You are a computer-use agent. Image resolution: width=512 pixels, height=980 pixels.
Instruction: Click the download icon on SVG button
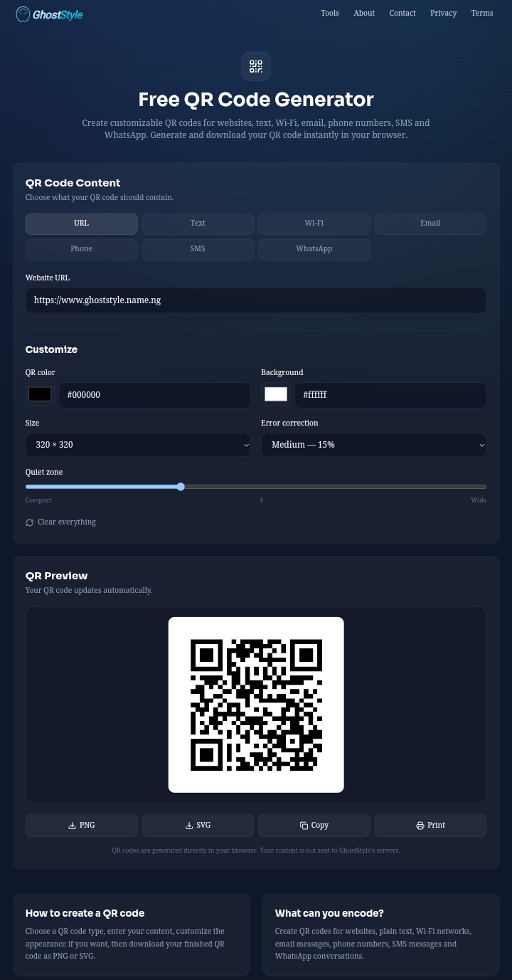pos(189,826)
